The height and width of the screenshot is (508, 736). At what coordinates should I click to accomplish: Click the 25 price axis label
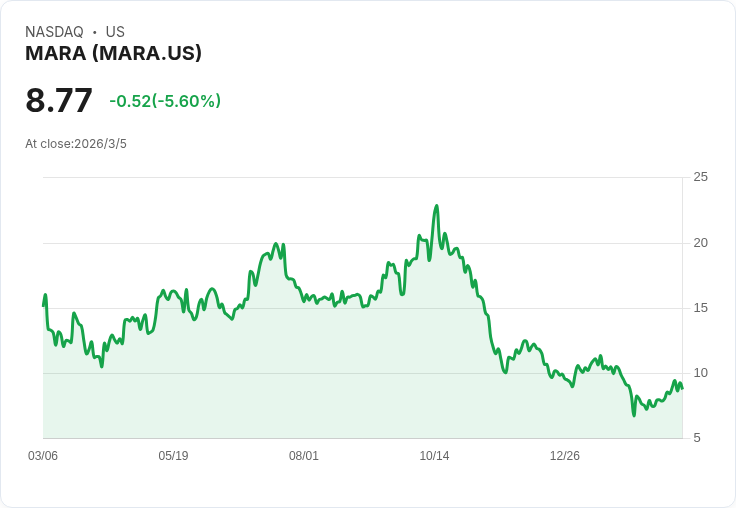pyautogui.click(x=701, y=177)
